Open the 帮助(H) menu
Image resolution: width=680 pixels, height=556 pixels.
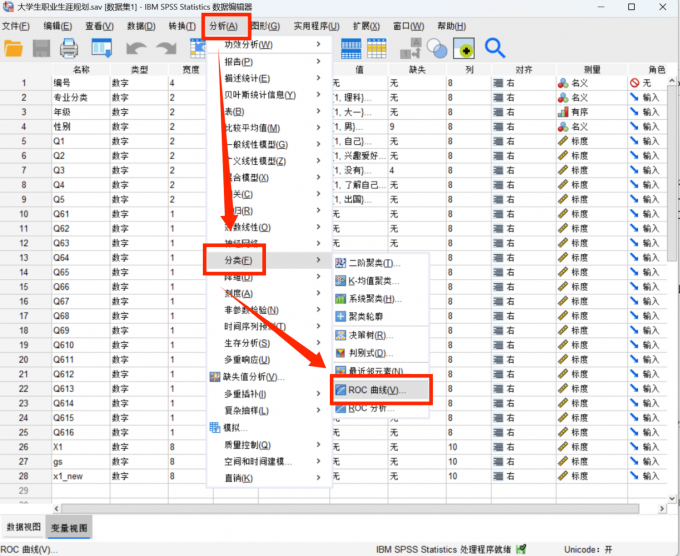451,26
